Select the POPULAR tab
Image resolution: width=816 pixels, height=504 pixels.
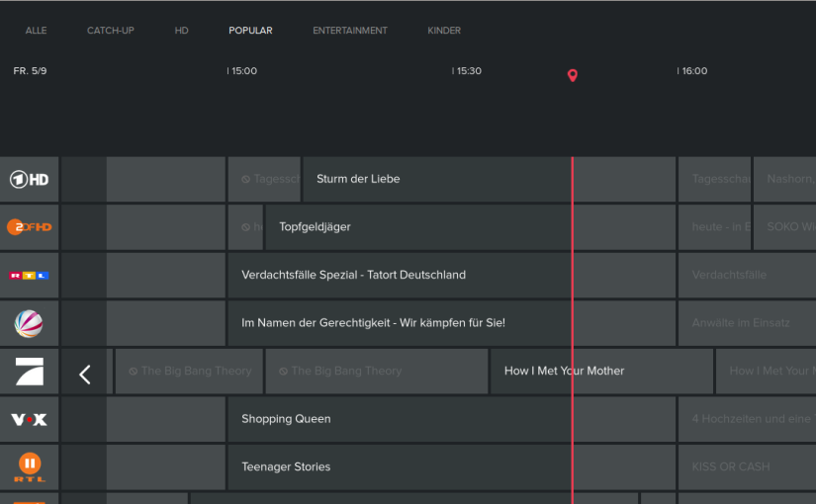pos(250,31)
